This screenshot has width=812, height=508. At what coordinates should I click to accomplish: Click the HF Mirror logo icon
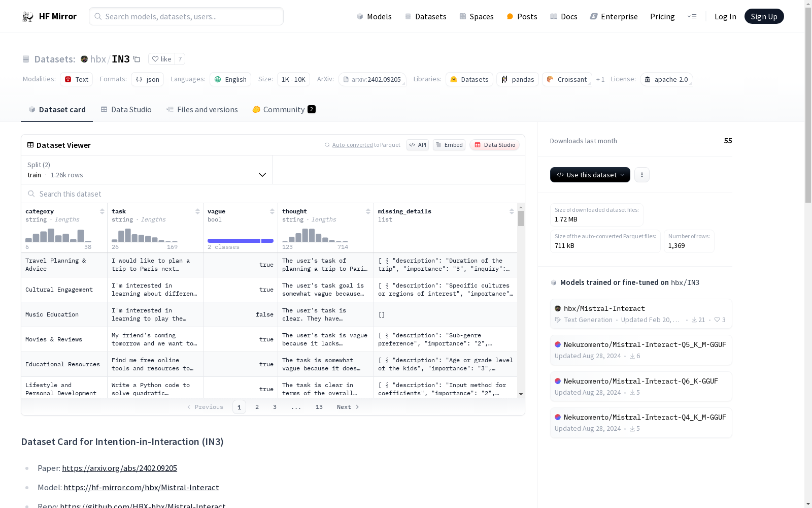click(28, 17)
